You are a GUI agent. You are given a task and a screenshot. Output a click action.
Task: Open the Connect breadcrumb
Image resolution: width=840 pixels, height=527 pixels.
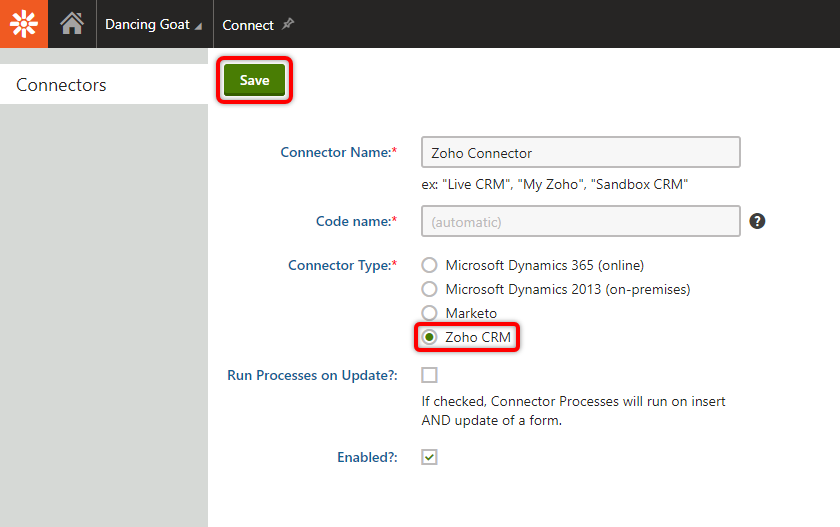tap(248, 25)
